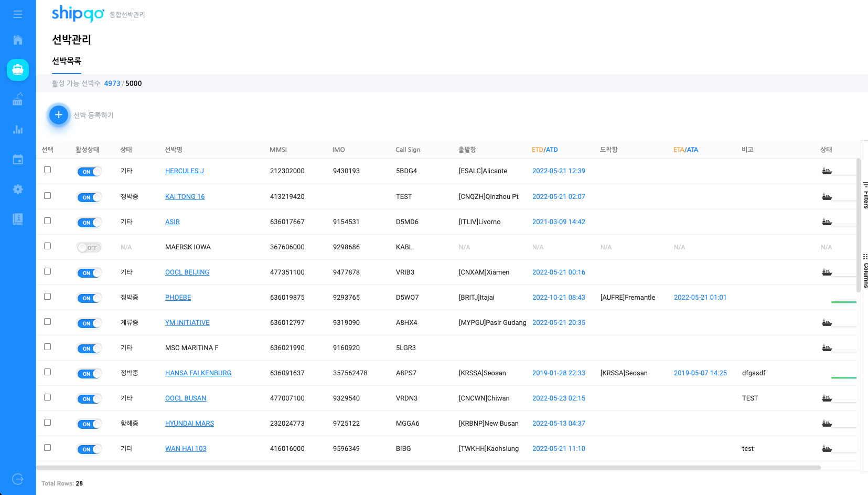Open the info book icon in sidebar
This screenshot has width=868, height=495.
point(18,219)
